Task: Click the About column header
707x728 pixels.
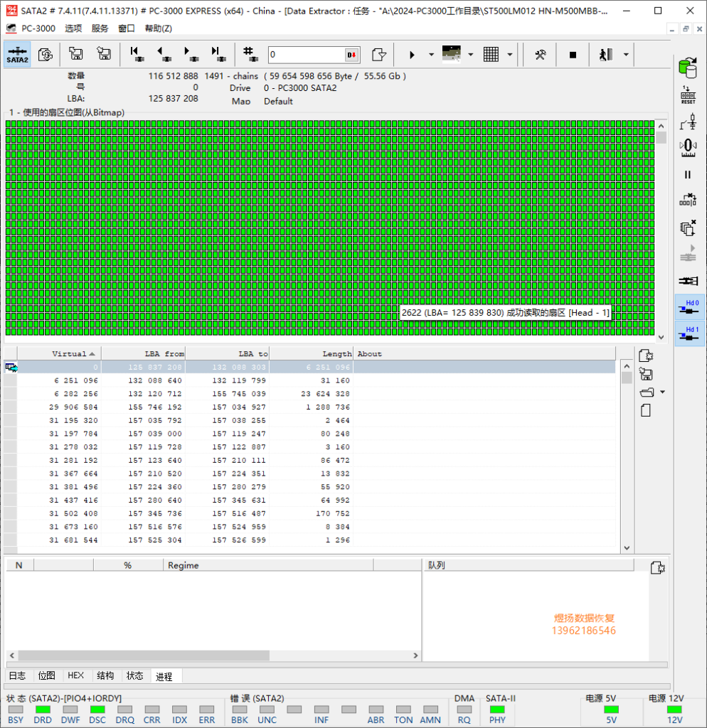Action: pos(484,354)
